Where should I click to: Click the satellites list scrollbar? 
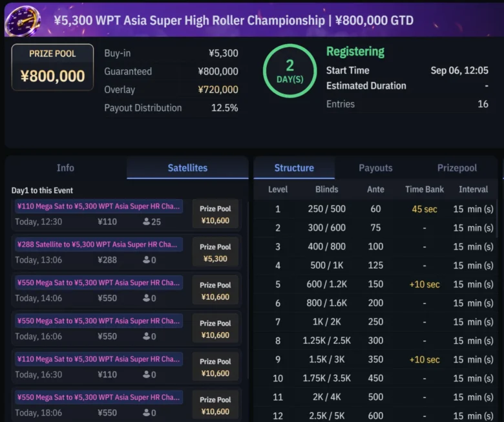pos(249,290)
